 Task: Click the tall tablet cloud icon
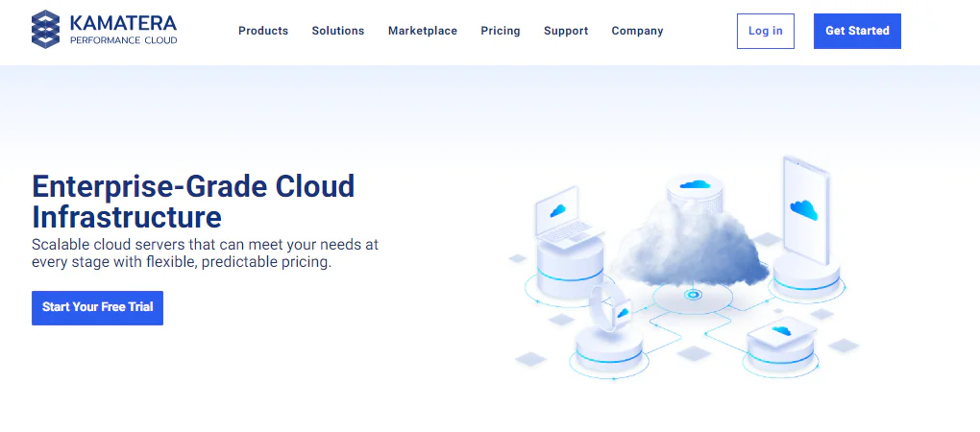[806, 210]
